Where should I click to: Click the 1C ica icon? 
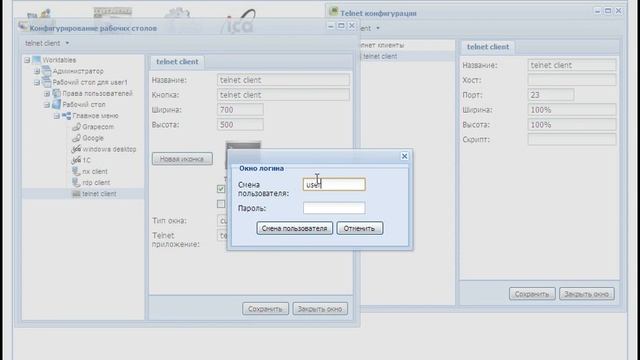76,160
